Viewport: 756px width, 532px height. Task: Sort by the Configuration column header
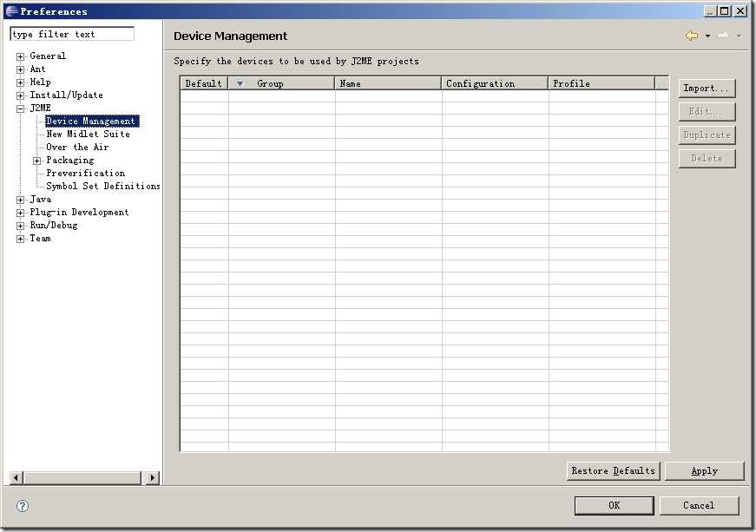[495, 83]
